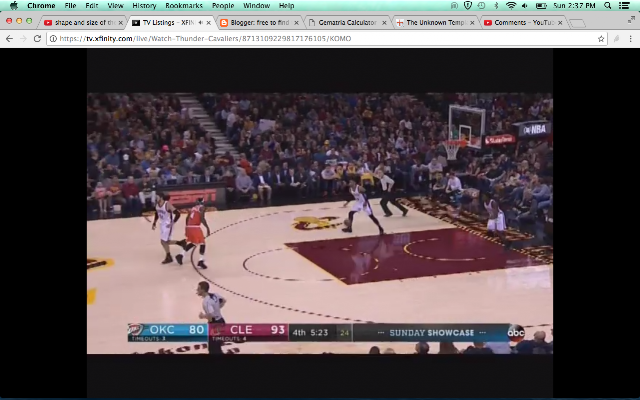Screen dimensions: 640x400
Task: Reload the current page
Action: pos(37,38)
